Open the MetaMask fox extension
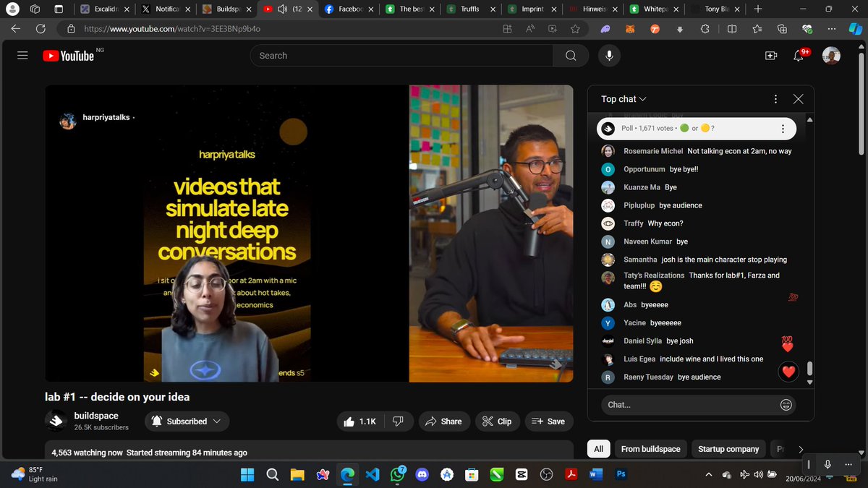The height and width of the screenshot is (488, 868). [x=631, y=29]
